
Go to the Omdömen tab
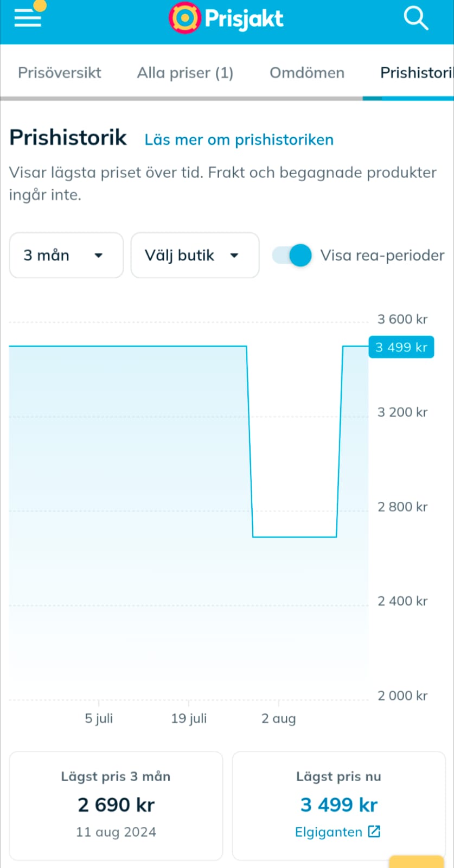[x=307, y=73]
